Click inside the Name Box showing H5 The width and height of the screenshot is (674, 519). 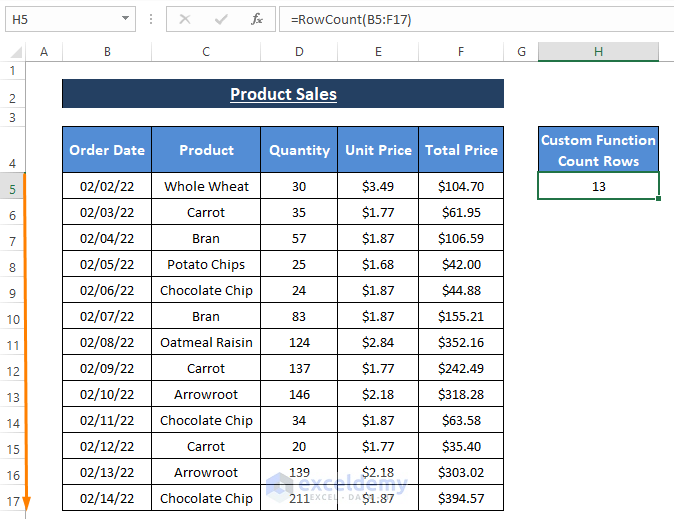[x=60, y=19]
